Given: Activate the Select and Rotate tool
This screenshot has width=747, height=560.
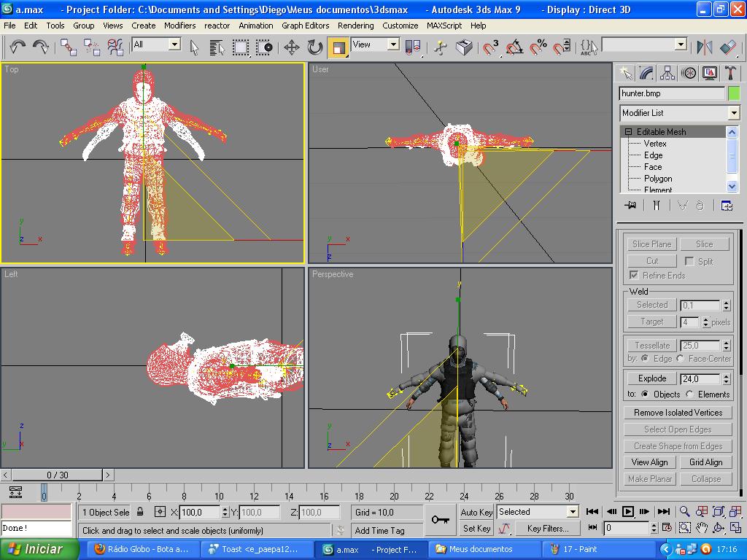Looking at the screenshot, I should pyautogui.click(x=315, y=47).
